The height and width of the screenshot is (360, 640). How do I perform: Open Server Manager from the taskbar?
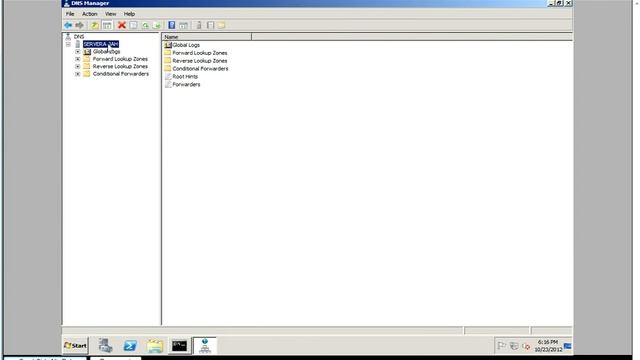(x=105, y=346)
